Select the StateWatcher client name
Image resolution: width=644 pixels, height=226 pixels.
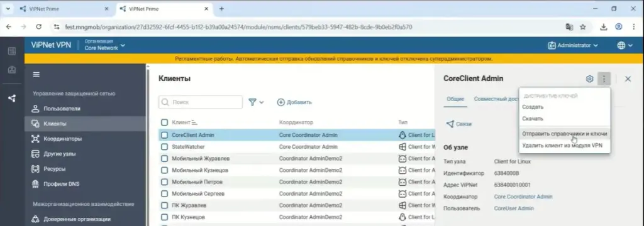coord(188,146)
